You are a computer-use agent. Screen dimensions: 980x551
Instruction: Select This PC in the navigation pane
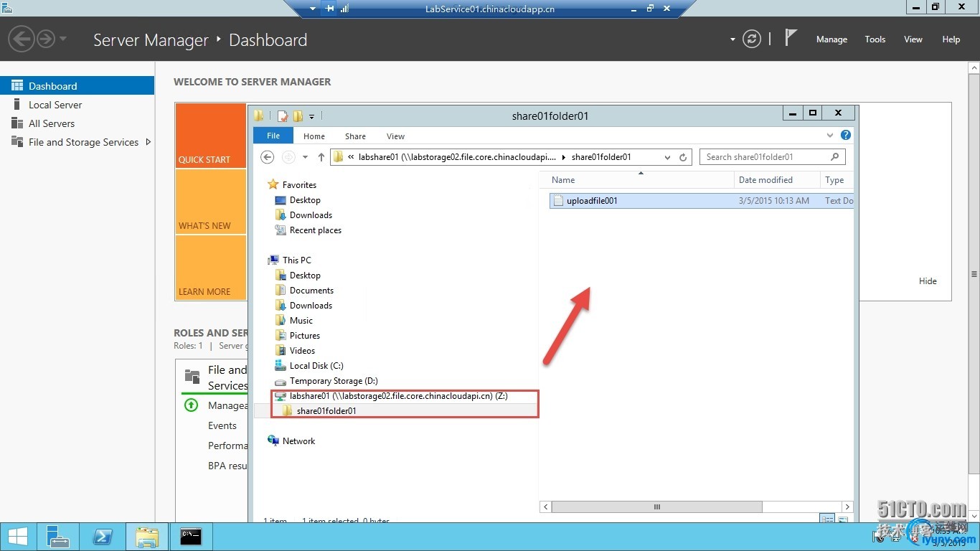click(x=296, y=260)
